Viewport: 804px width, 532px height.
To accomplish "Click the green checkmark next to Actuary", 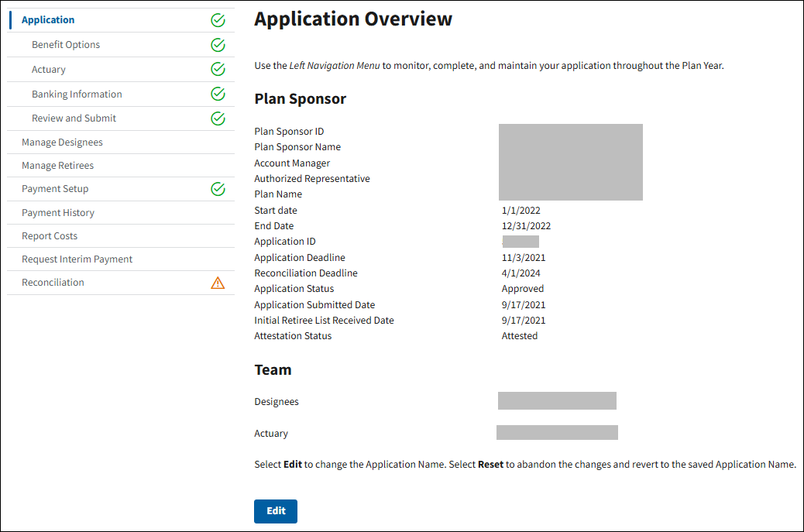I will click(x=218, y=70).
